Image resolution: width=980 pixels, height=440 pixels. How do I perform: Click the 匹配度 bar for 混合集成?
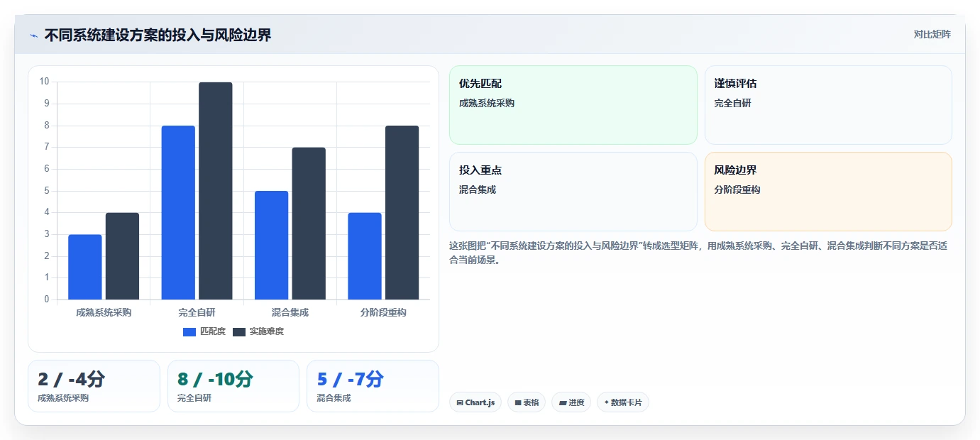tap(271, 246)
